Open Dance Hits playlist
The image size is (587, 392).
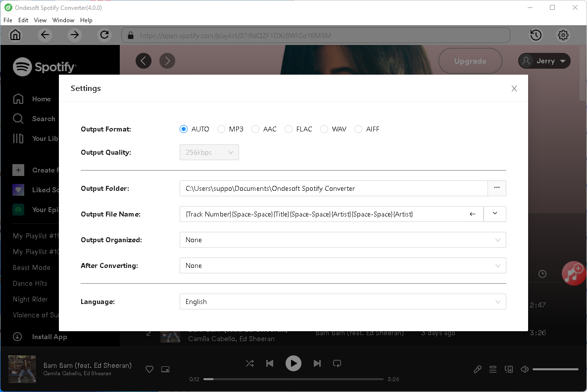click(x=30, y=284)
